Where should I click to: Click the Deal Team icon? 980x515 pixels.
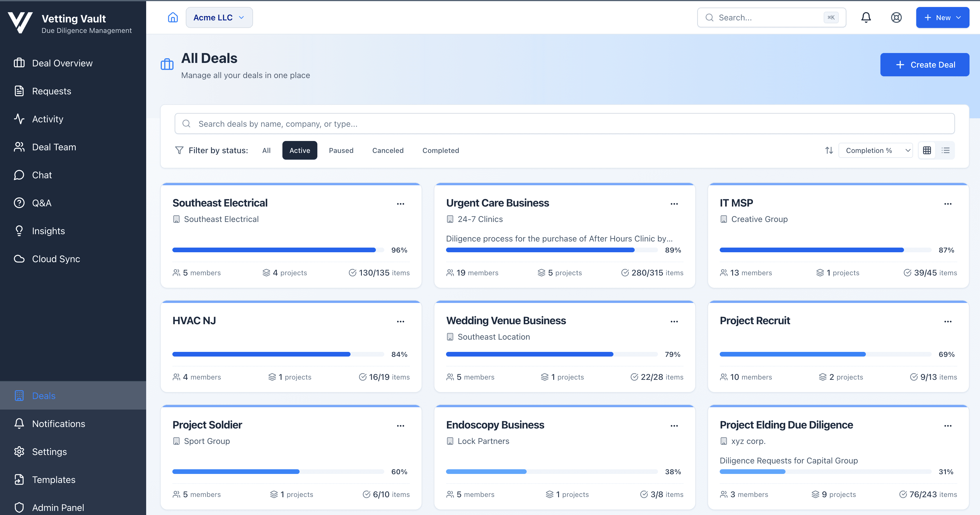tap(20, 147)
